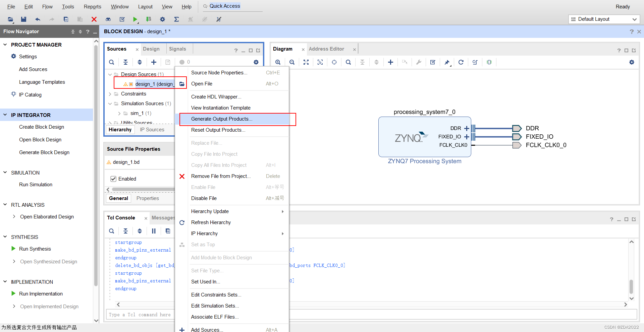Viewport: 644px width, 332px height.
Task: Click the Undo arrow in main toolbar
Action: pyautogui.click(x=38, y=19)
